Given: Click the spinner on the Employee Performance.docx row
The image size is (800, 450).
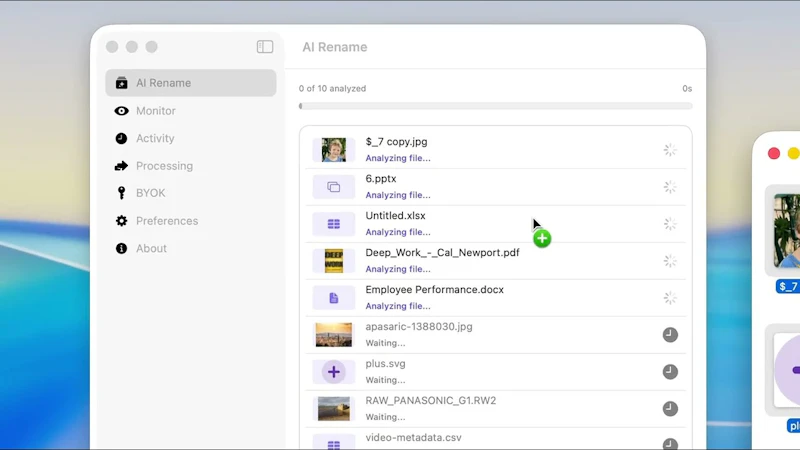Looking at the screenshot, I should pyautogui.click(x=670, y=298).
